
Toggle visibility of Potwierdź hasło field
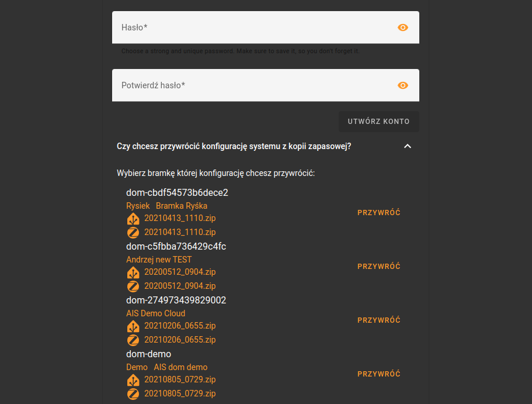pyautogui.click(x=403, y=85)
